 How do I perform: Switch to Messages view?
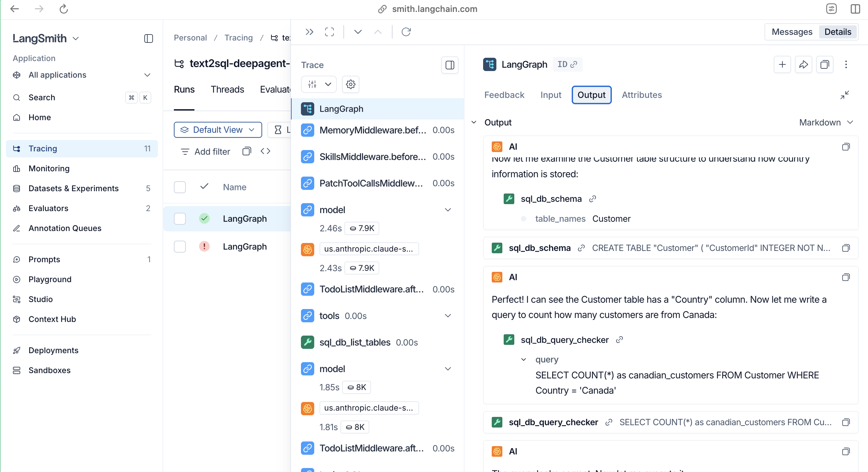[x=792, y=32]
